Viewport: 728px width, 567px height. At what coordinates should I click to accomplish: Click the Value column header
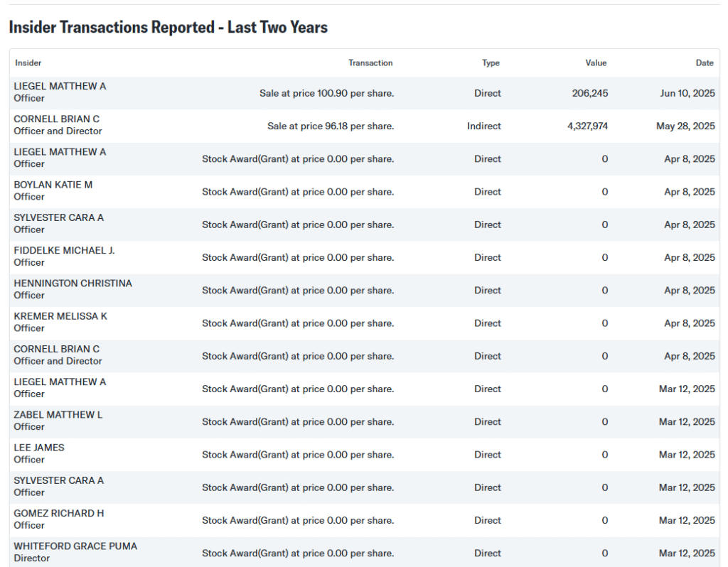(596, 63)
